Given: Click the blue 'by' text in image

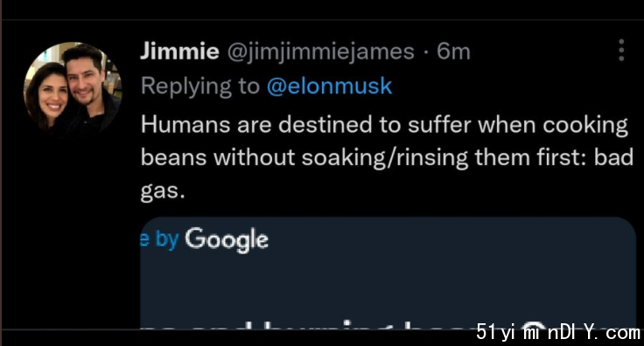Looking at the screenshot, I should 167,239.
